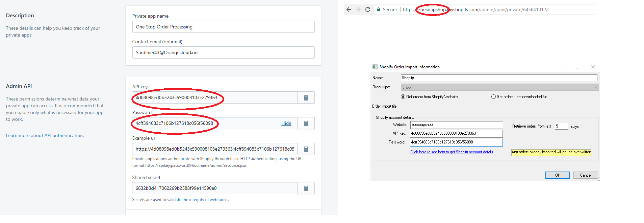This screenshot has width=644, height=223.
Task: Reload the page with refresh icon
Action: point(368,9)
